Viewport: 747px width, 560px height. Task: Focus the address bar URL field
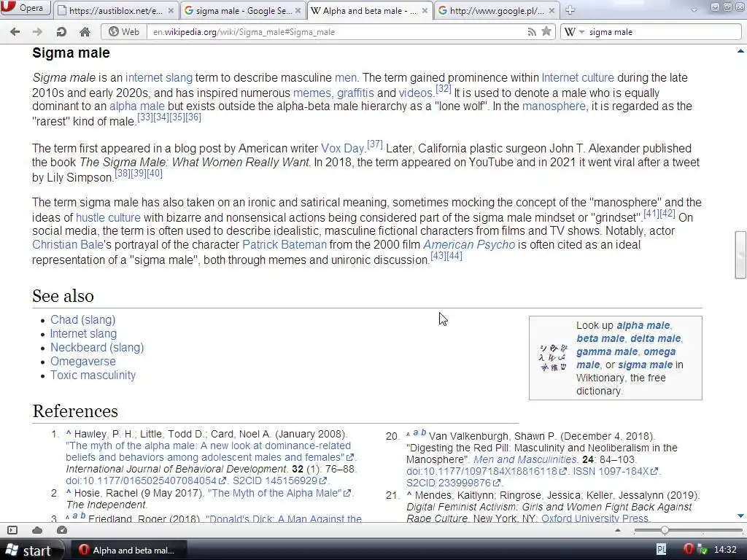pyautogui.click(x=336, y=32)
